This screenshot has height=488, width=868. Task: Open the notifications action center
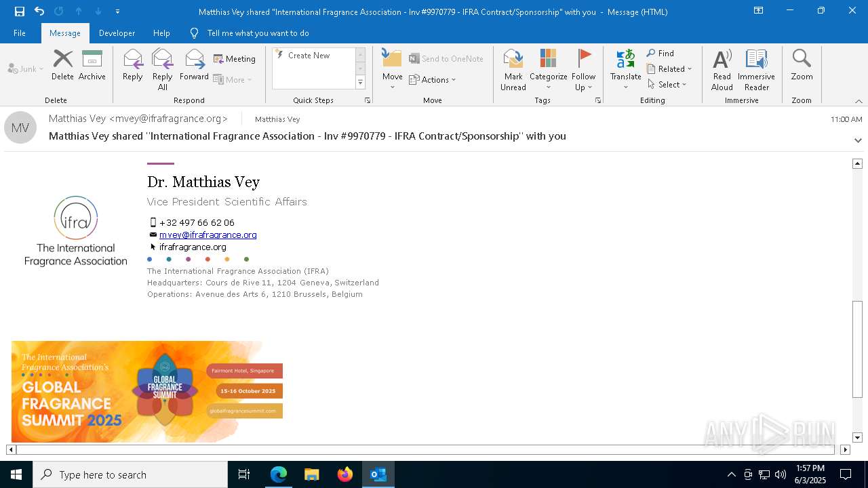coord(846,474)
